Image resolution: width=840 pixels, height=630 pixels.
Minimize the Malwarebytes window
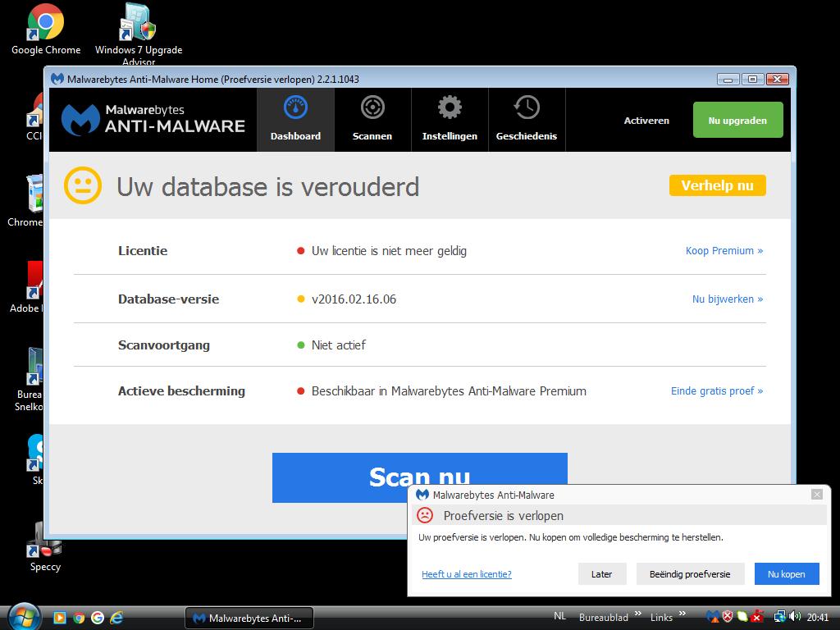[728, 80]
